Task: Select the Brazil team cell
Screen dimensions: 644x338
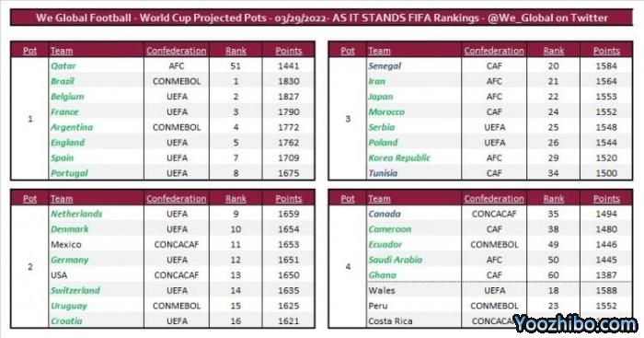Action: pyautogui.click(x=96, y=81)
